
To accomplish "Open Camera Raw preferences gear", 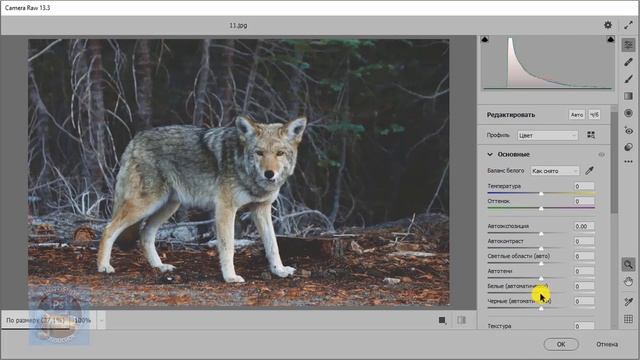I will pyautogui.click(x=608, y=25).
